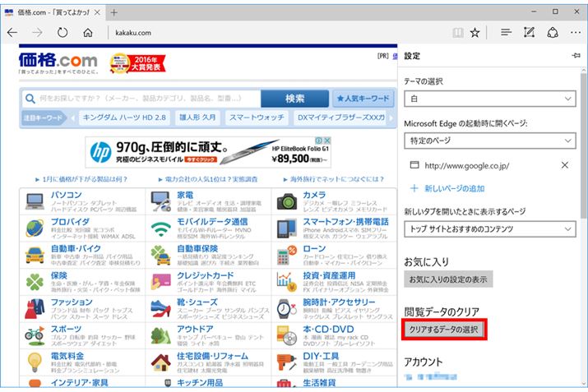Image resolution: width=588 pixels, height=392 pixels.
Task: Click the globe icon beside プロバイダ
Action: 35,228
